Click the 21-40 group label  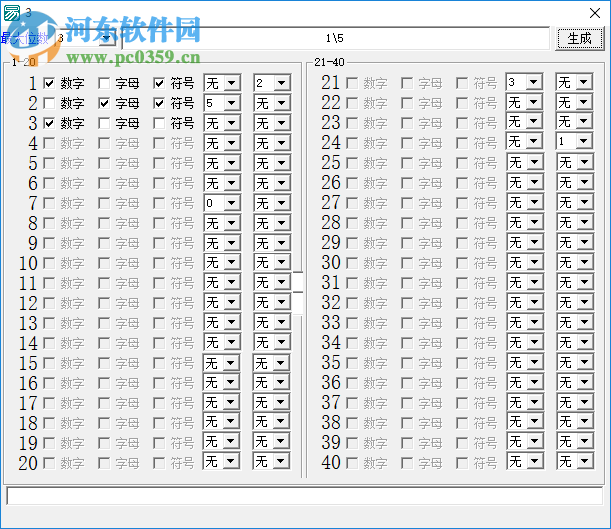329,62
